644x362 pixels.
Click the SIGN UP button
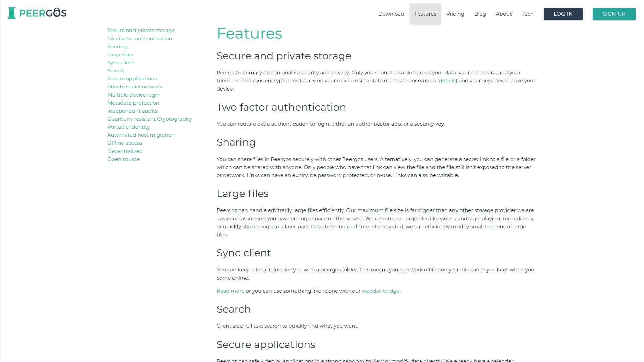[614, 14]
